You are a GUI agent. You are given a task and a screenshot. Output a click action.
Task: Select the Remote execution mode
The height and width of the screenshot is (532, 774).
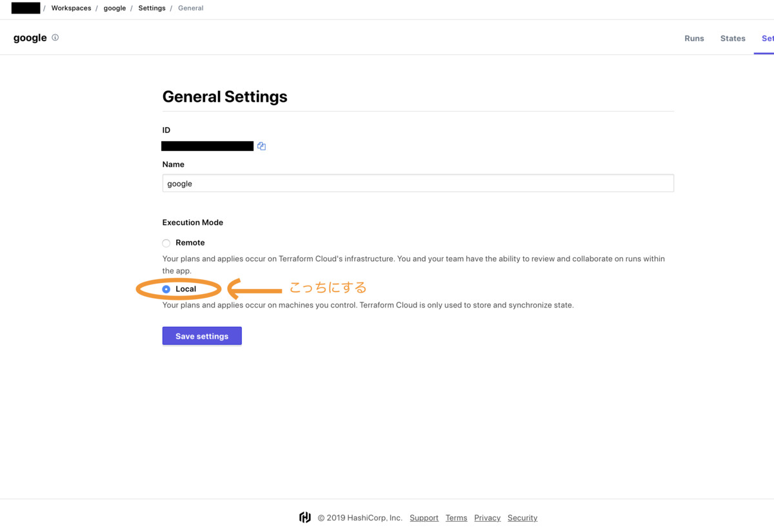[166, 243]
